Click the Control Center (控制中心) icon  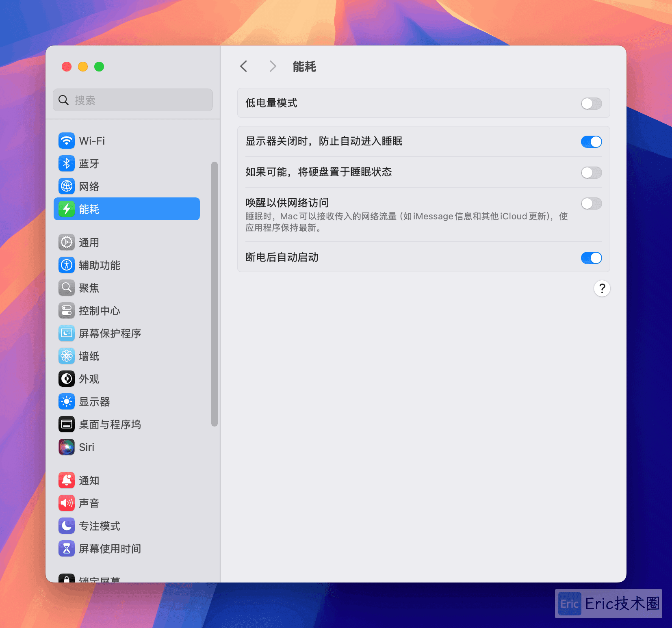click(67, 311)
